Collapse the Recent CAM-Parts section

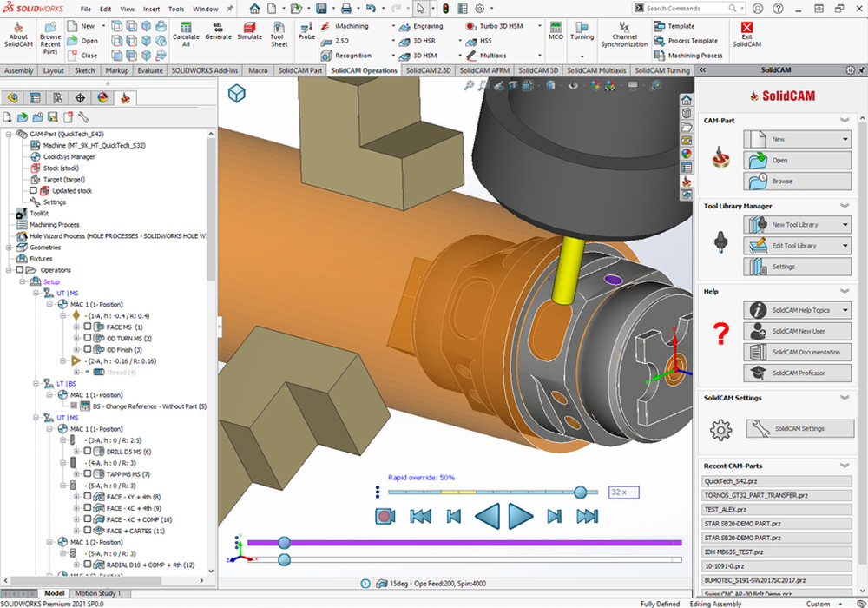(845, 466)
